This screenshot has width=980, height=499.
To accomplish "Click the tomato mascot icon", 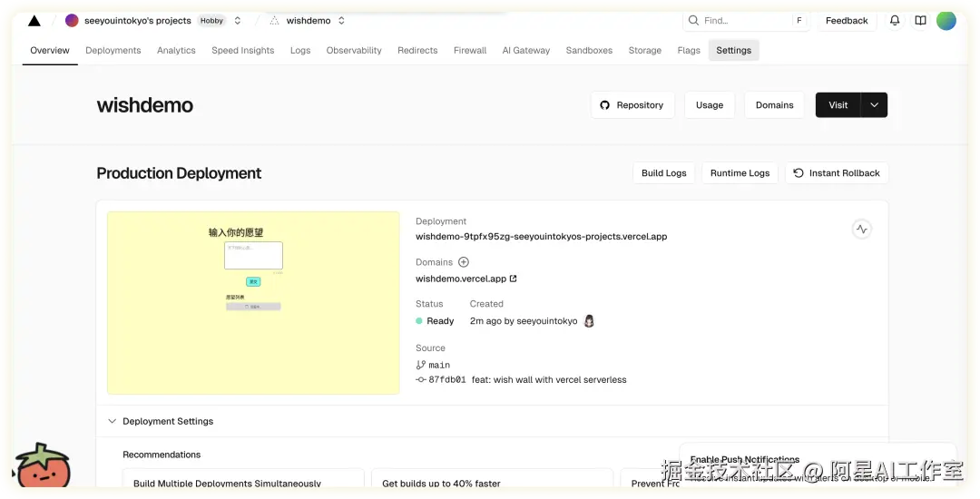I will tap(42, 466).
